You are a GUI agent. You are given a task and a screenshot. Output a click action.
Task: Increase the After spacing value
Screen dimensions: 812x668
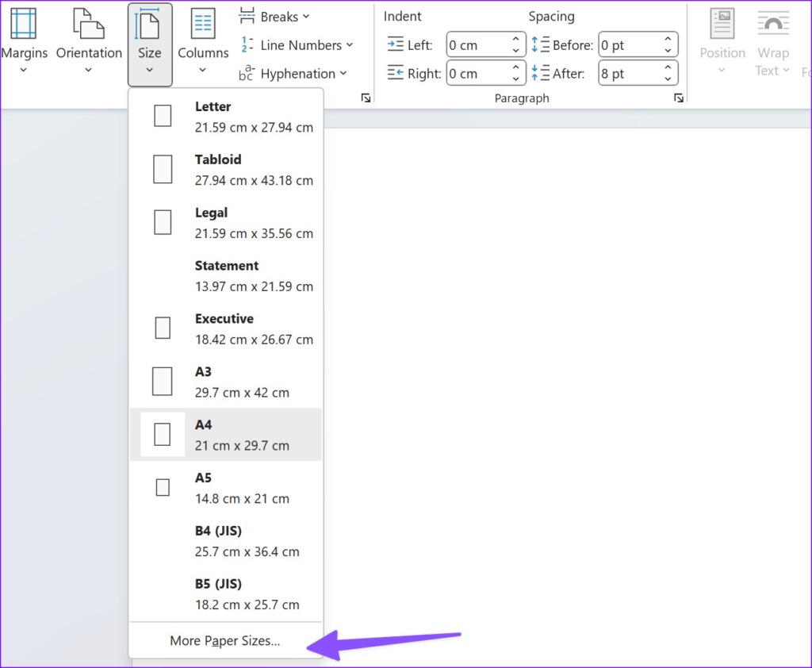click(x=670, y=68)
